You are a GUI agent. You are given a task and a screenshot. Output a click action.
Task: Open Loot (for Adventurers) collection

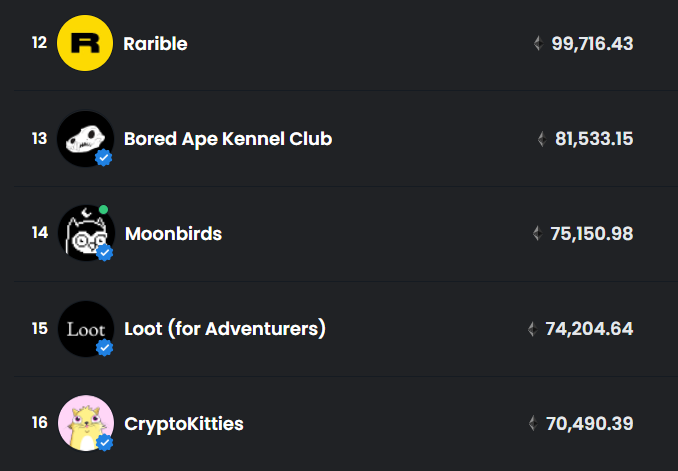[225, 328]
